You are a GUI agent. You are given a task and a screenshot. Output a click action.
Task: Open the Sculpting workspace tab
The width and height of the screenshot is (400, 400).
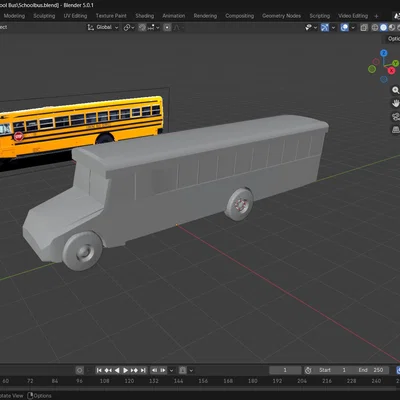point(44,16)
